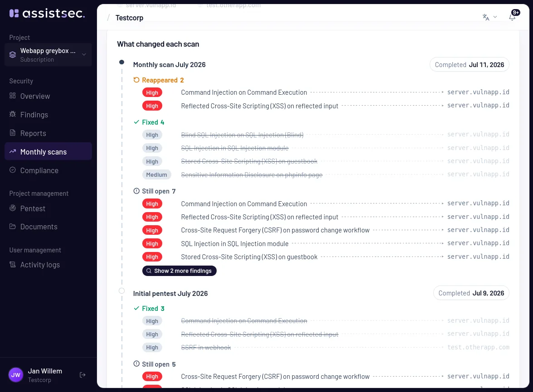Open Monthly scans menu item
Image resolution: width=533 pixels, height=392 pixels.
tap(48, 152)
